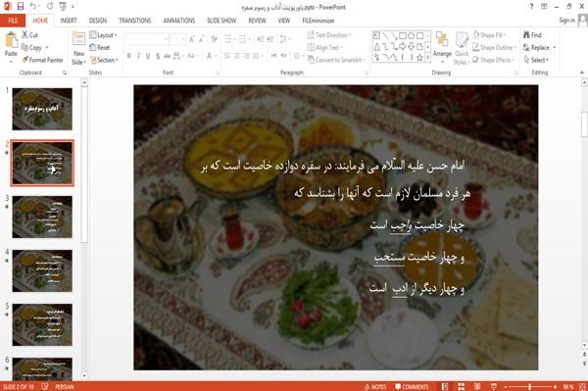Viewport: 588px width, 391px height.
Task: Toggle Italic formatting
Action: 138,56
